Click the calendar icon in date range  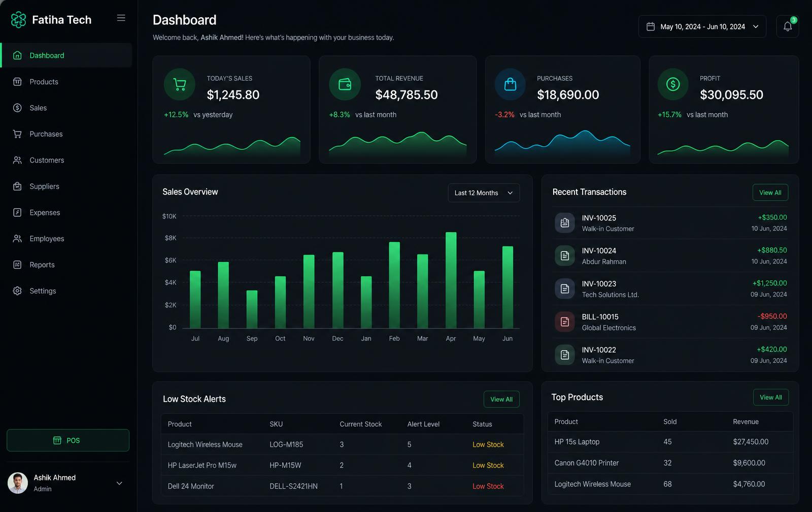[x=651, y=26]
